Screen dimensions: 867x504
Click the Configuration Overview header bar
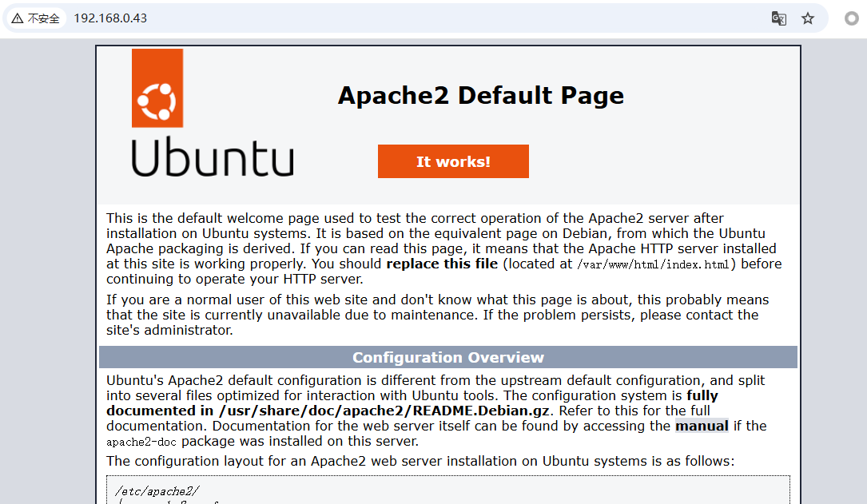click(447, 357)
